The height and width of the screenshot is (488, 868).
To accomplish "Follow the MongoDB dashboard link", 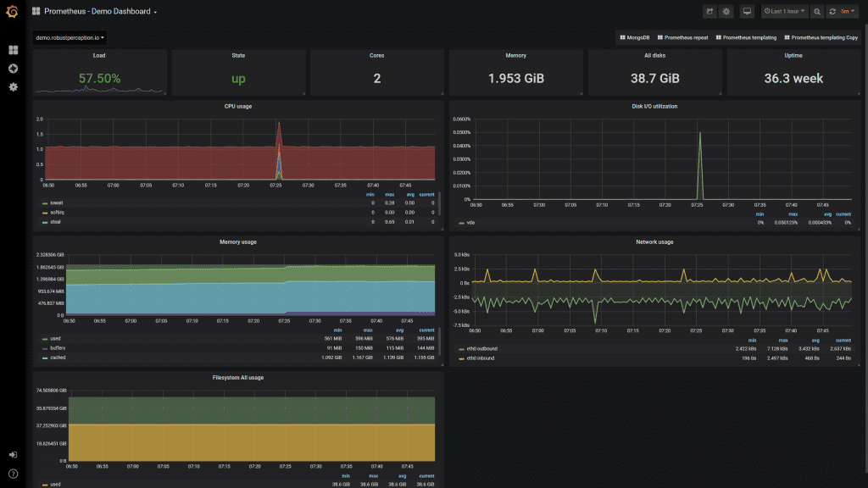I will pyautogui.click(x=636, y=38).
